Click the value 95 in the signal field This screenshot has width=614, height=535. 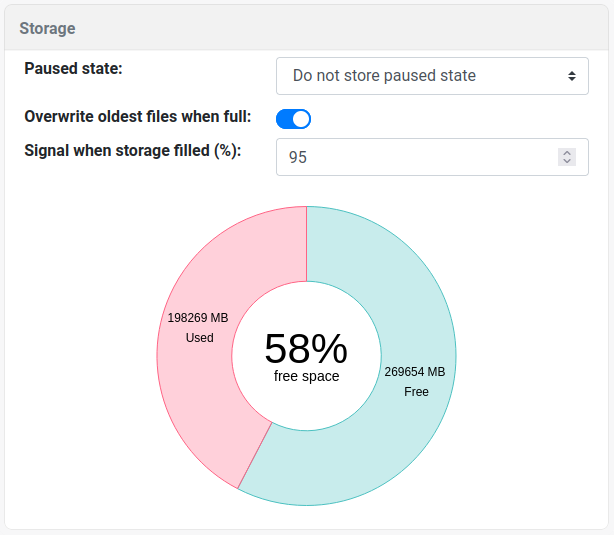(x=298, y=157)
